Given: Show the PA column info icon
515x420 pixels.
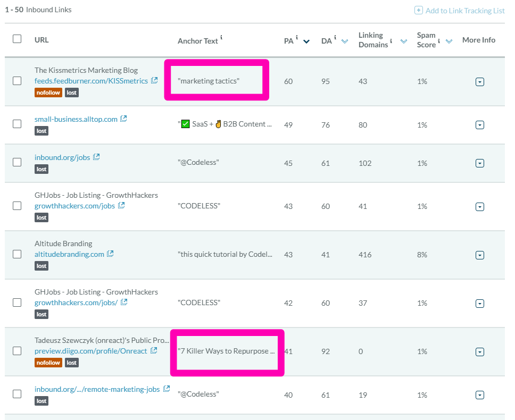Looking at the screenshot, I should (x=297, y=37).
